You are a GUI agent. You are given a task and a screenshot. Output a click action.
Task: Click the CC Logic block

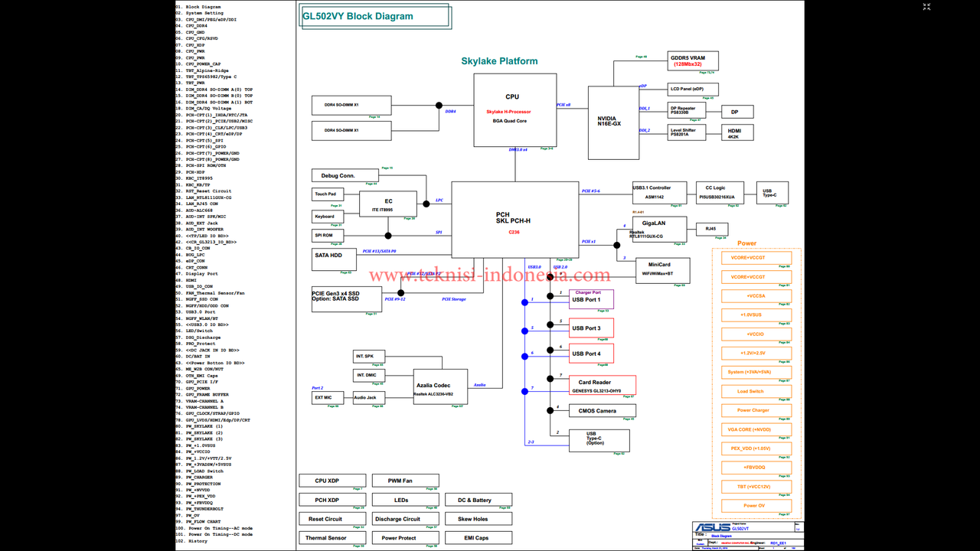point(720,193)
